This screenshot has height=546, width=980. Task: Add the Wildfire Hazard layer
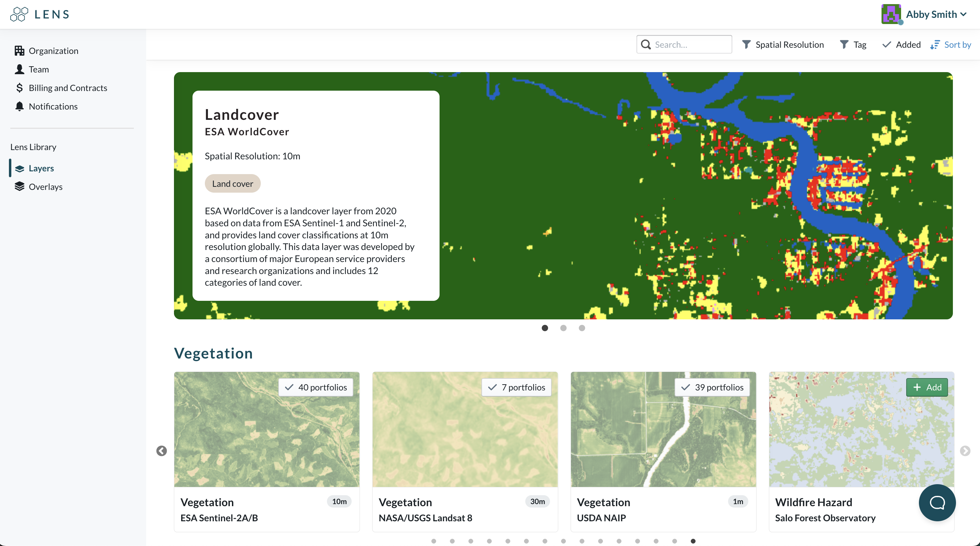(926, 387)
